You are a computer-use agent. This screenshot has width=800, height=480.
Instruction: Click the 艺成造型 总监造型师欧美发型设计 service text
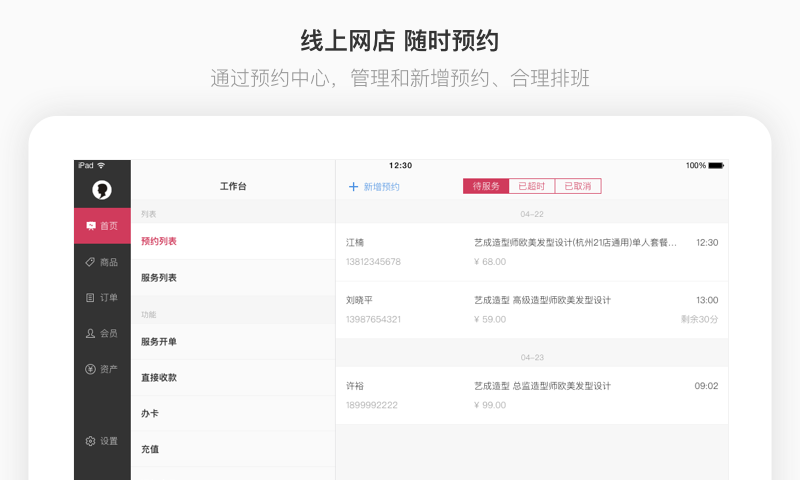(x=542, y=386)
